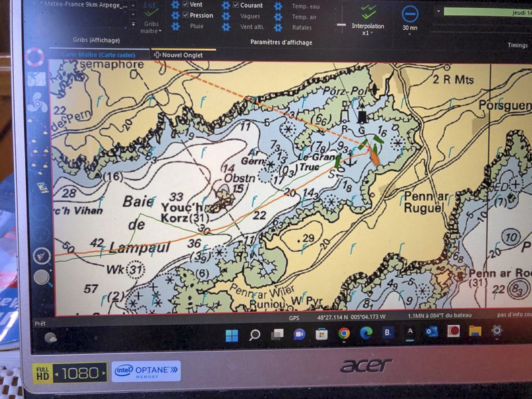The width and height of the screenshot is (532, 399).
Task: Open the Courant settings gear icon
Action: click(x=226, y=5)
